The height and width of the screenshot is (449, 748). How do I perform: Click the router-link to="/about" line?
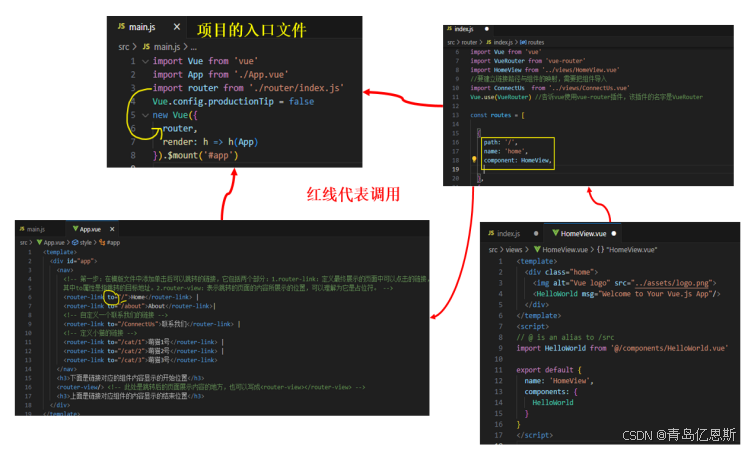tap(140, 306)
